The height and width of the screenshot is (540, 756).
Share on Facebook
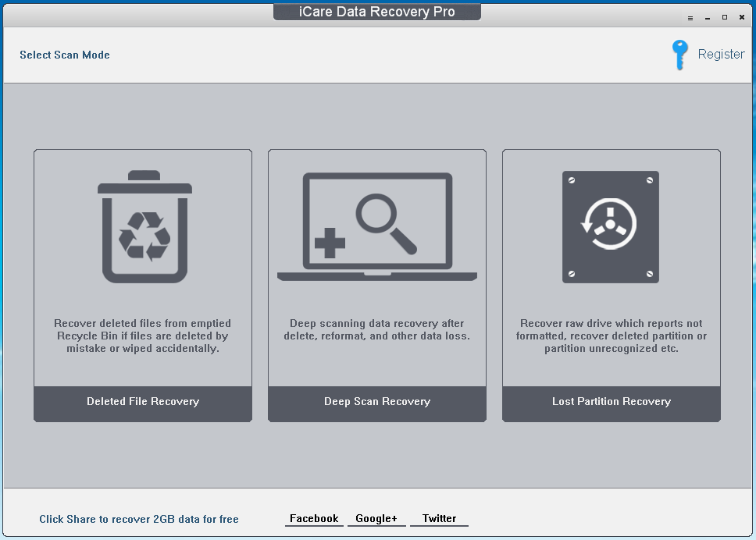pos(313,518)
